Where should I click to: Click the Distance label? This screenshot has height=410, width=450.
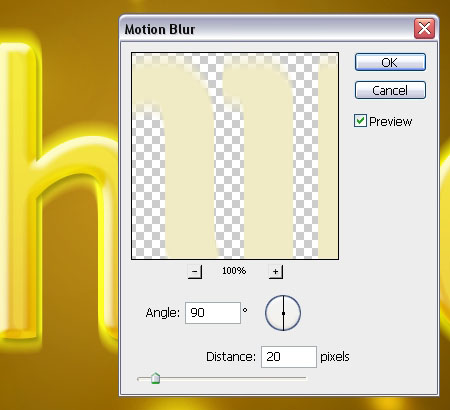pos(231,357)
